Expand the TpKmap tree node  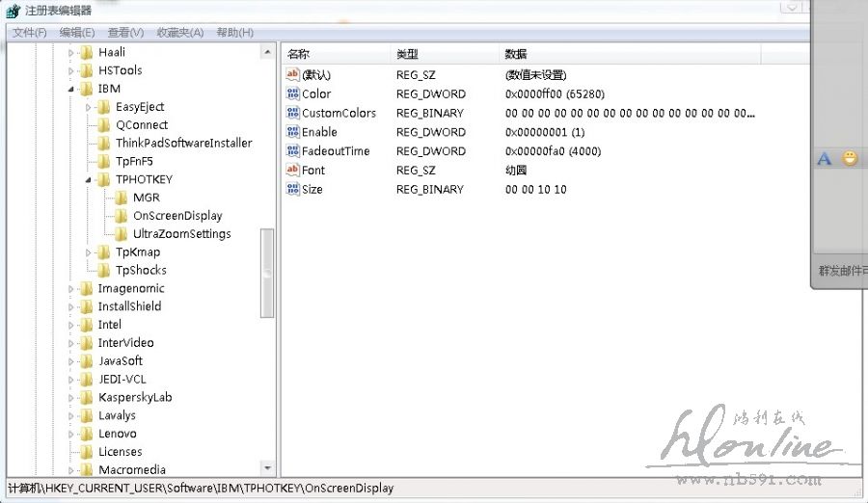click(88, 252)
